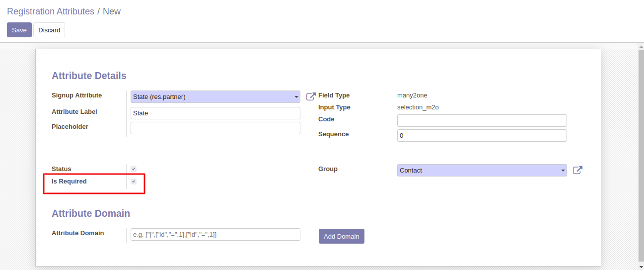
Task: Expand the Signup Attribute dropdown
Action: click(215, 96)
